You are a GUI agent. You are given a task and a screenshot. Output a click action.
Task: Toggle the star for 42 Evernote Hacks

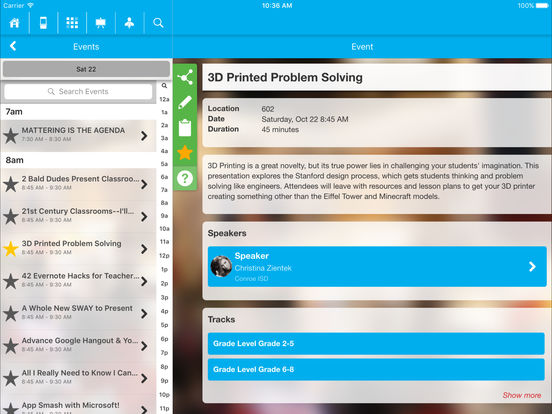tap(11, 281)
